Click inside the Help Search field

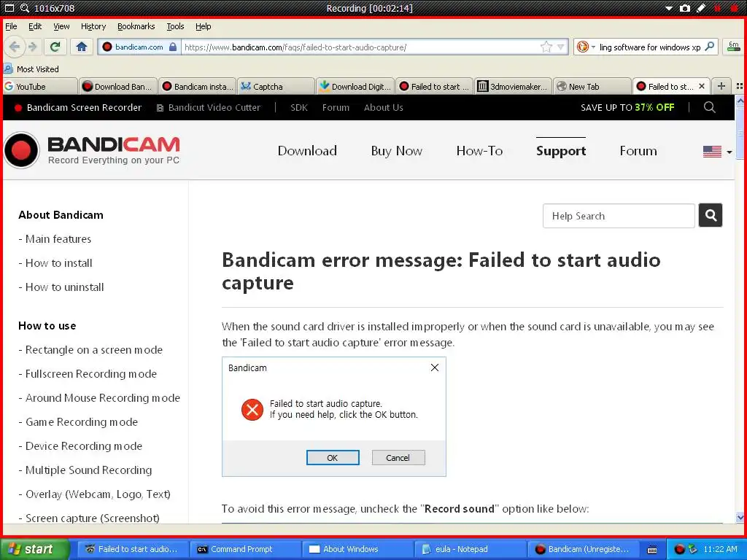click(x=619, y=216)
